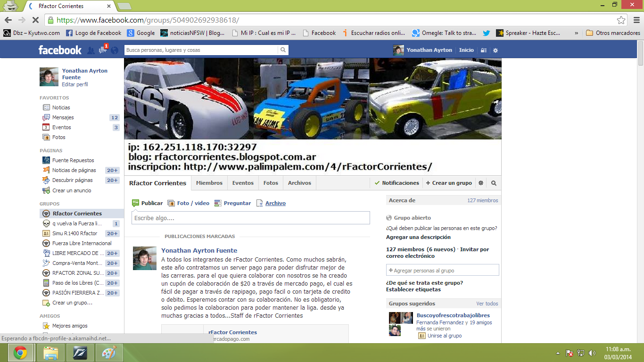Screen dimensions: 644x362
Task: Click Ver todos suggested groups
Action: tap(487, 304)
